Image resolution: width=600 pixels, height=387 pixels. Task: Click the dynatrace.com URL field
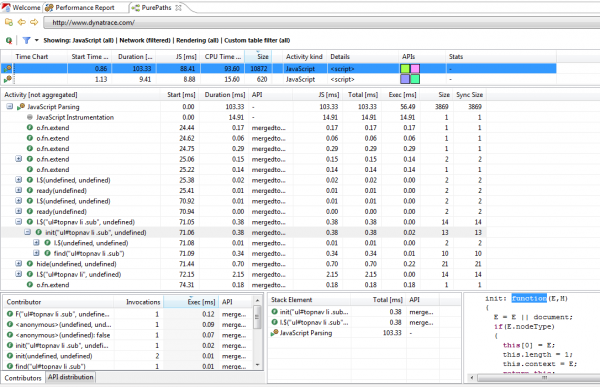(321, 23)
